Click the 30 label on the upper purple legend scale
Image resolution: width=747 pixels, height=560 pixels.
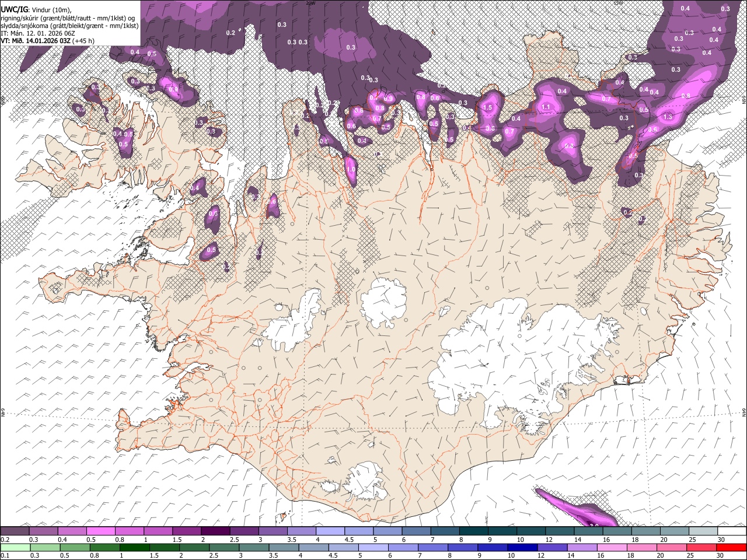[x=722, y=540]
